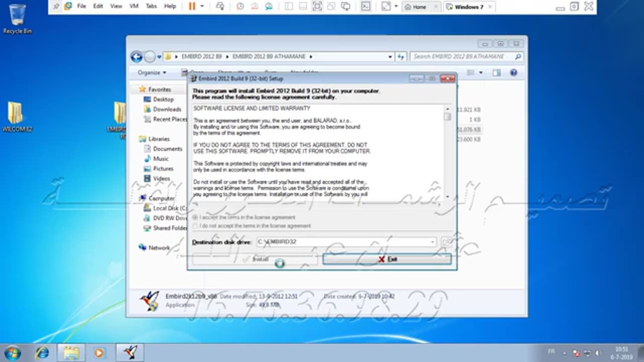Click the Install button in Embird Setup
Image resolution: width=644 pixels, height=362 pixels.
point(255,259)
